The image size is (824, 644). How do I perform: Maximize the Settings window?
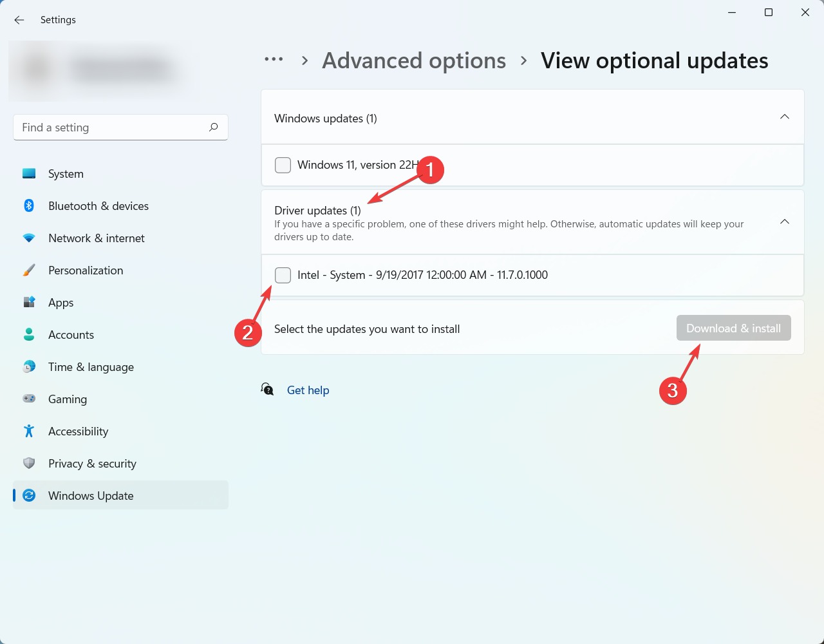click(x=769, y=13)
